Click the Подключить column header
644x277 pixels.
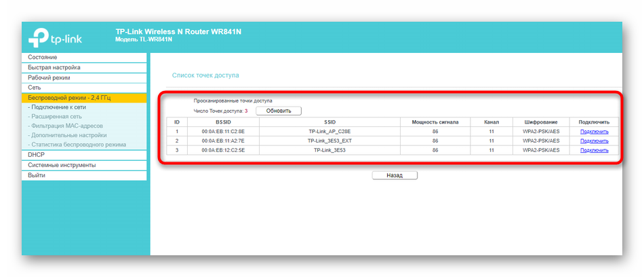pyautogui.click(x=594, y=122)
